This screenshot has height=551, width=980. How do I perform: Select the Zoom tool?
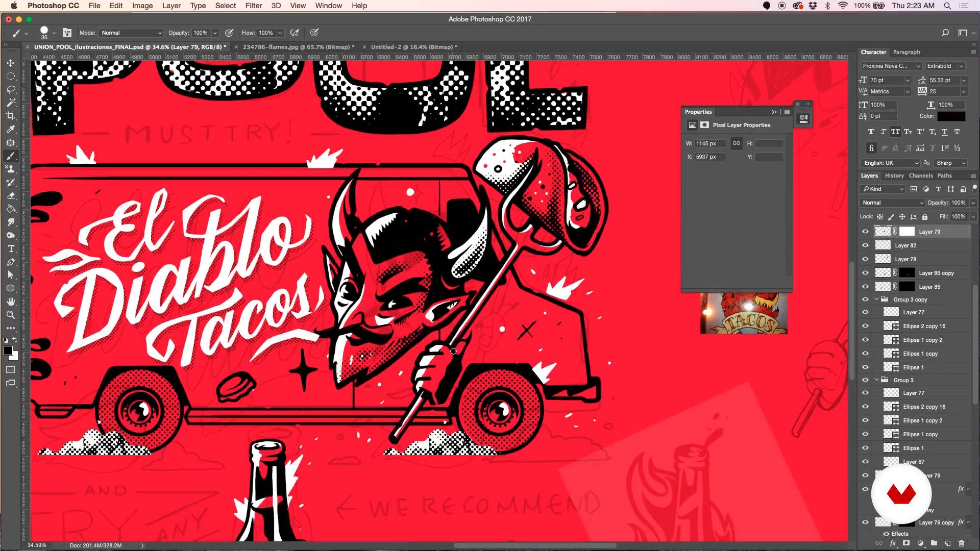(10, 315)
